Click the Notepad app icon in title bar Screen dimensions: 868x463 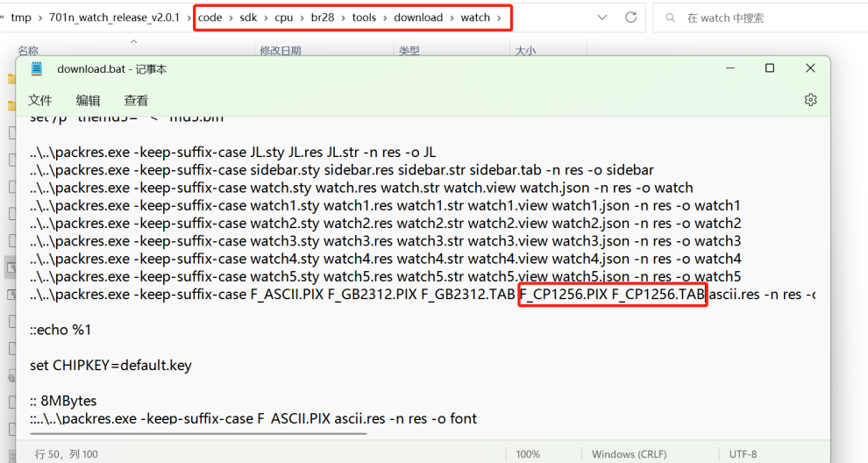coord(37,68)
